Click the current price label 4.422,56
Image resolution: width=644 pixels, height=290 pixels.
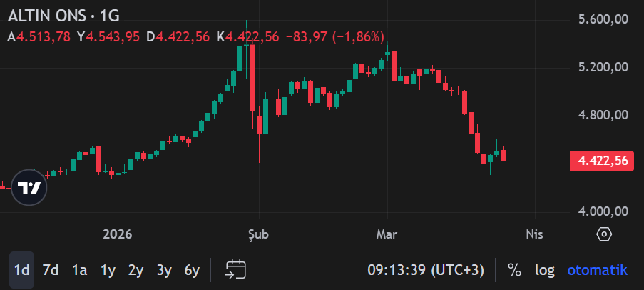[x=603, y=161]
